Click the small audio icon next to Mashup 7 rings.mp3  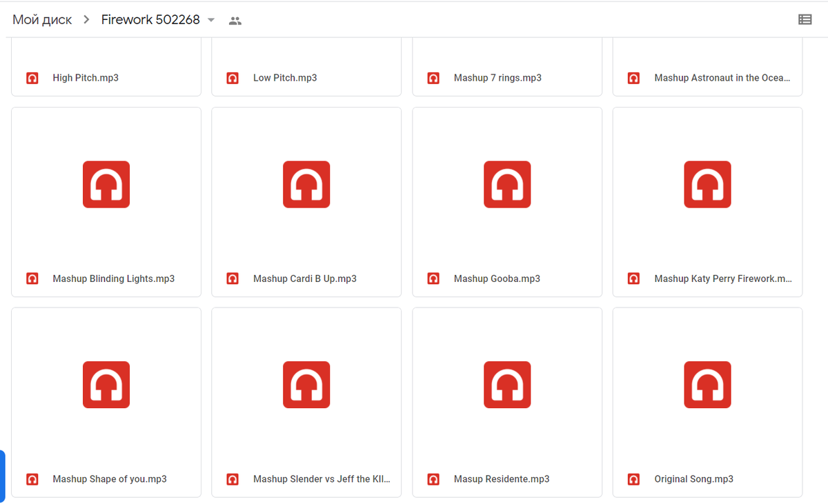tap(433, 78)
